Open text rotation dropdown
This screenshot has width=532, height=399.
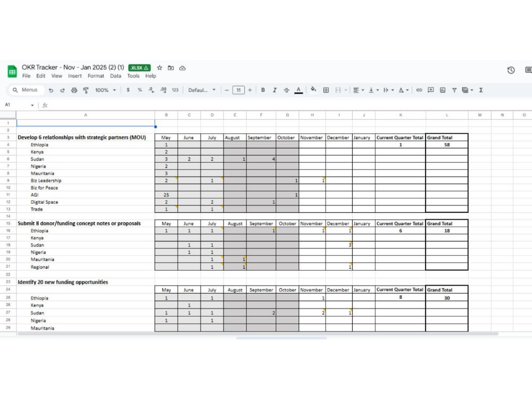[x=403, y=90]
